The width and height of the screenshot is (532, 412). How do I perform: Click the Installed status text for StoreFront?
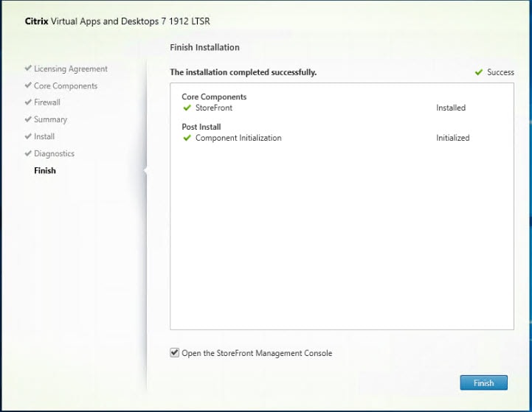(x=451, y=108)
